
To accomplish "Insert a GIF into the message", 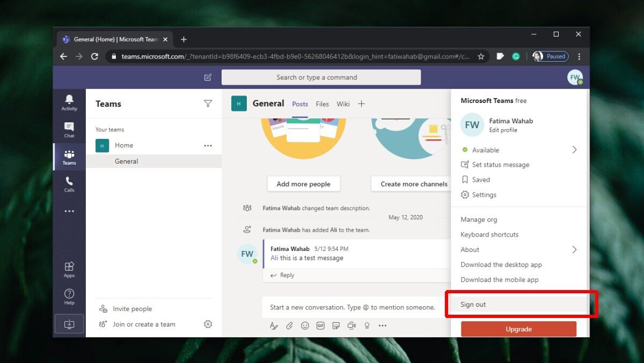I will pyautogui.click(x=320, y=325).
